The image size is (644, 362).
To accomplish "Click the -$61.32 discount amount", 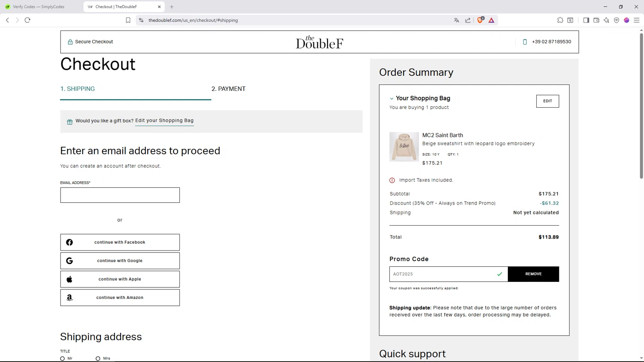I will (x=549, y=203).
